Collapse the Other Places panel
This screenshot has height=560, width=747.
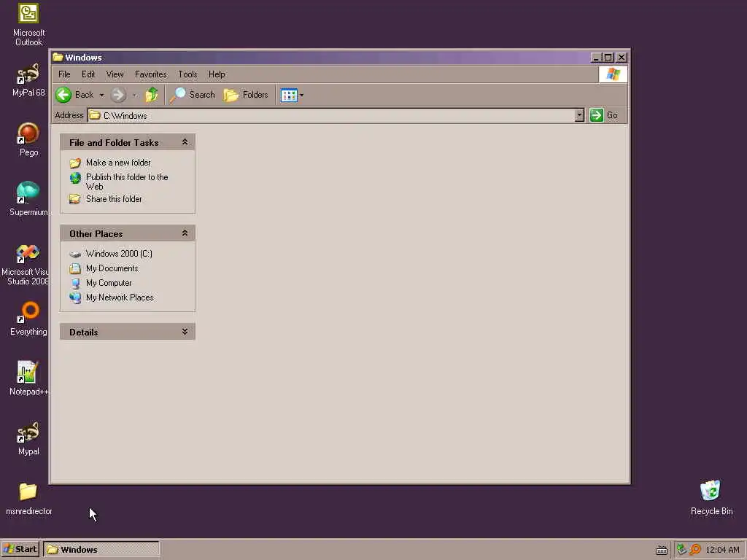[x=185, y=233]
